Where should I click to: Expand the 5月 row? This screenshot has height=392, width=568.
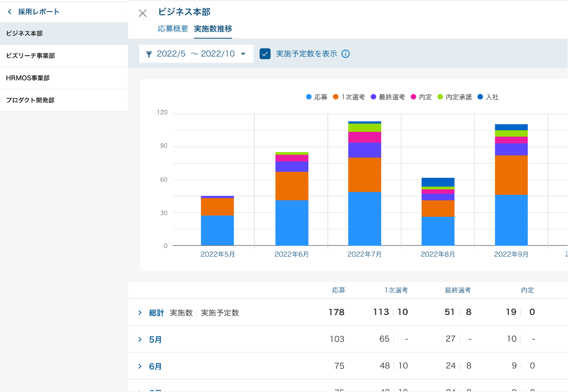pos(140,339)
